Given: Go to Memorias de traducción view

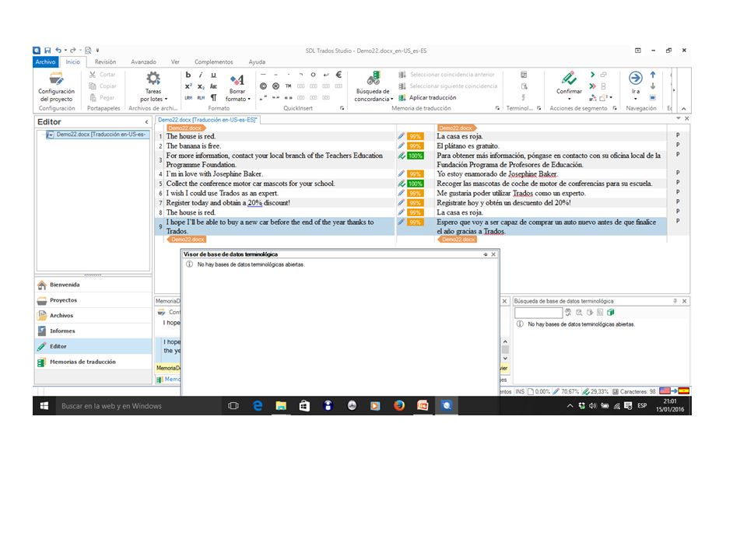Looking at the screenshot, I should tap(93, 362).
